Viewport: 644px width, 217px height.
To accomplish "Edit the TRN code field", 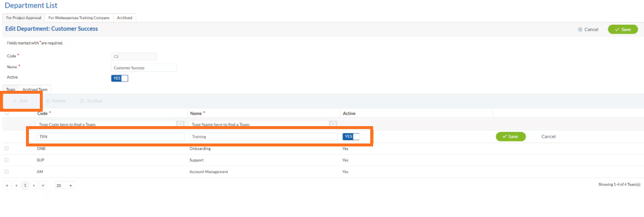I will point(110,137).
